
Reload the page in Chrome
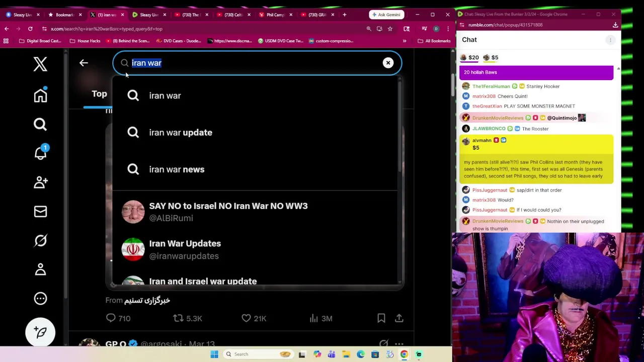(x=30, y=29)
